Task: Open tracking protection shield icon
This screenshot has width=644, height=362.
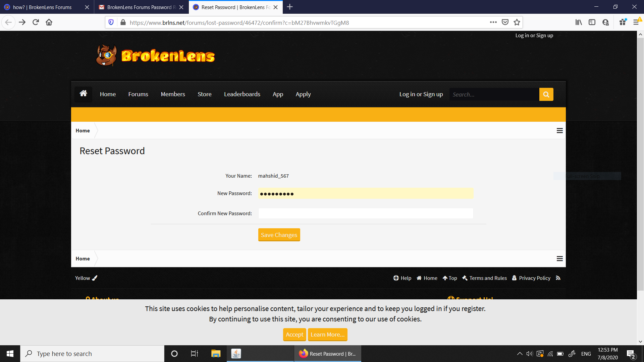Action: [111, 22]
